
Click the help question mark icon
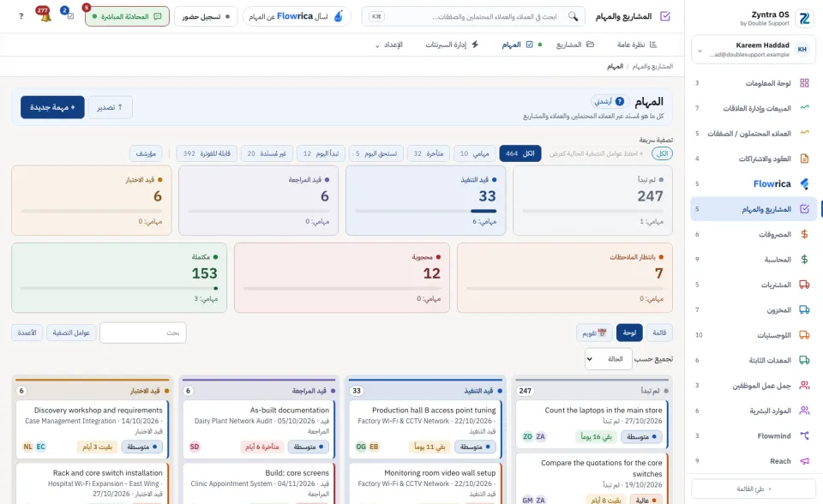[21, 16]
